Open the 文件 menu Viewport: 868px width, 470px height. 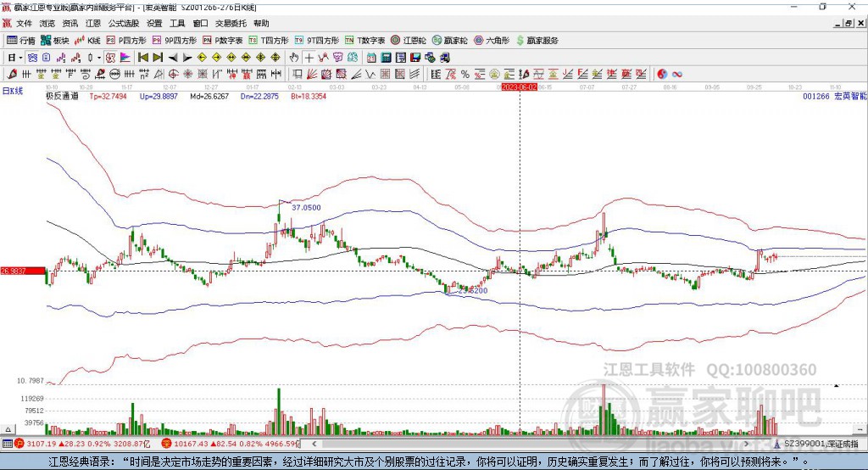[25, 23]
